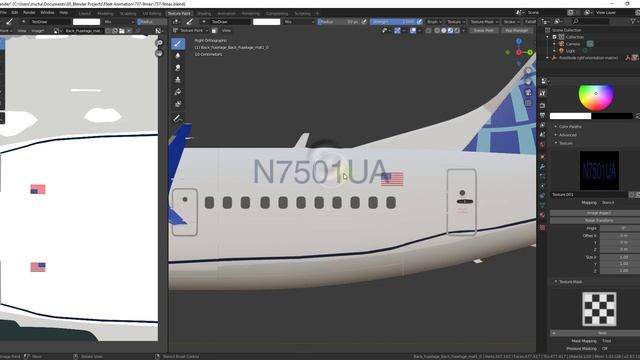Image resolution: width=640 pixels, height=360 pixels.
Task: Switch to the Texture Paint workspace tab
Action: coord(179,13)
